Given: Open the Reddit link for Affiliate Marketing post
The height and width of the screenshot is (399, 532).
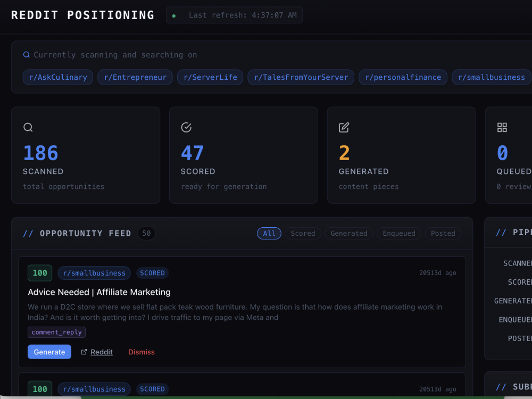Looking at the screenshot, I should (102, 352).
